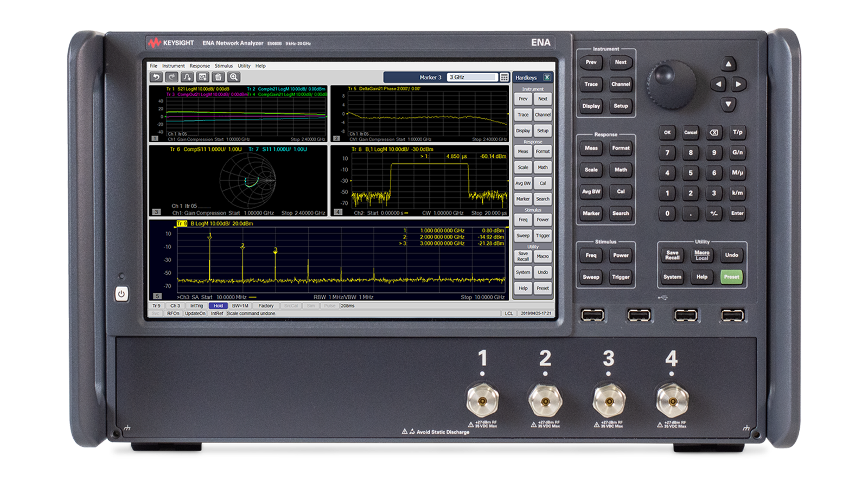Open the Ch 3 channel selector in the status bar
This screenshot has height=488, width=868.
175,306
